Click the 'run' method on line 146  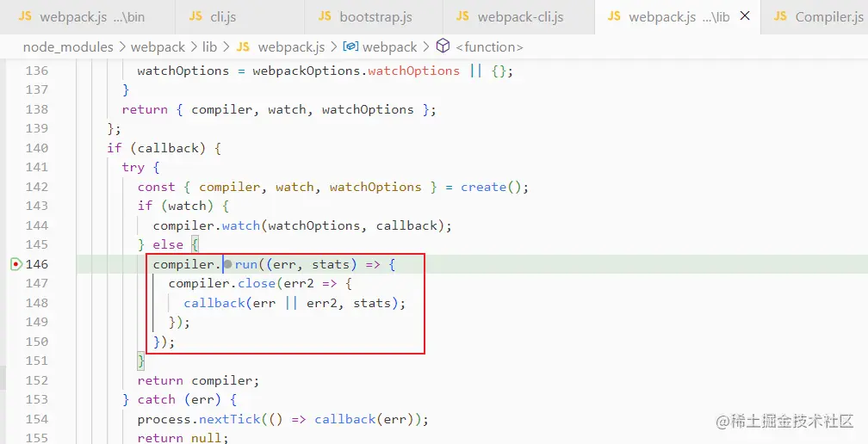[245, 264]
